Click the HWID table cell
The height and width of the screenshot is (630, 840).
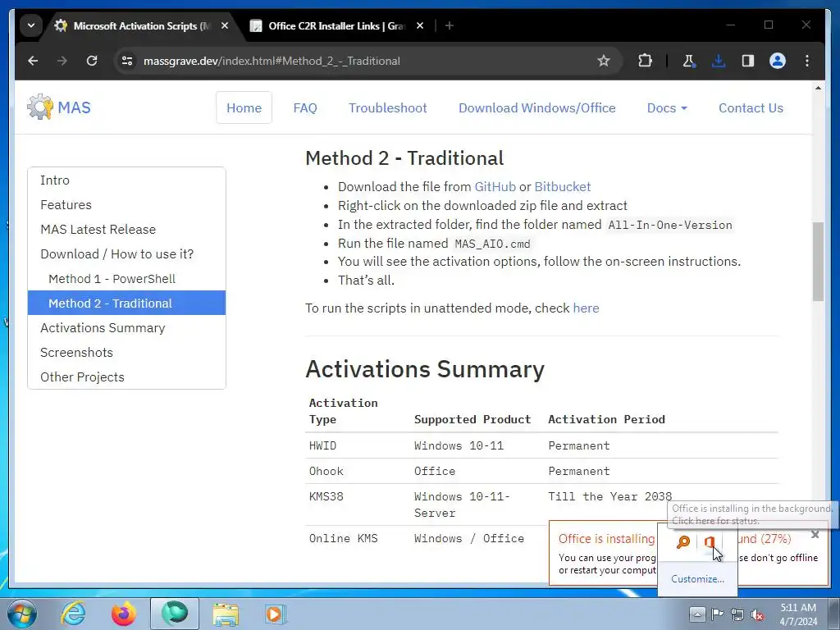pos(322,445)
